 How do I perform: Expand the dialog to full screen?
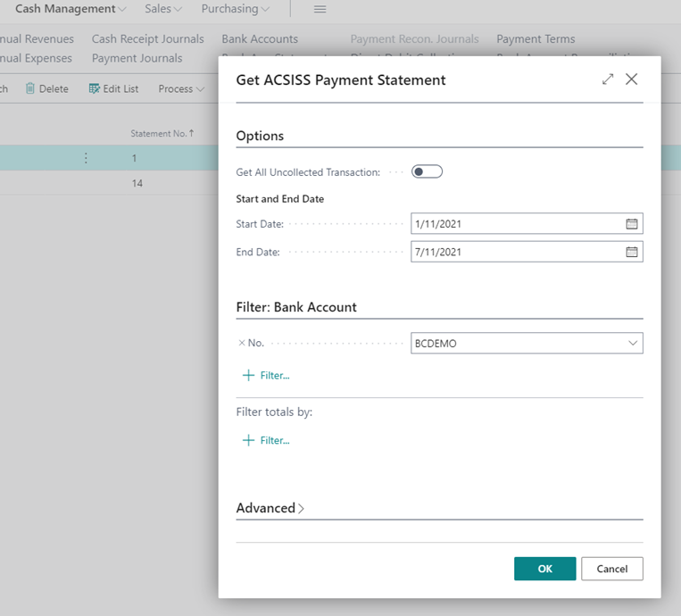[x=608, y=79]
